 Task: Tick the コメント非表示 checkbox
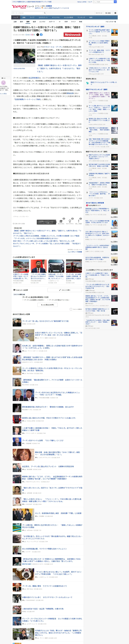coord(71,309)
